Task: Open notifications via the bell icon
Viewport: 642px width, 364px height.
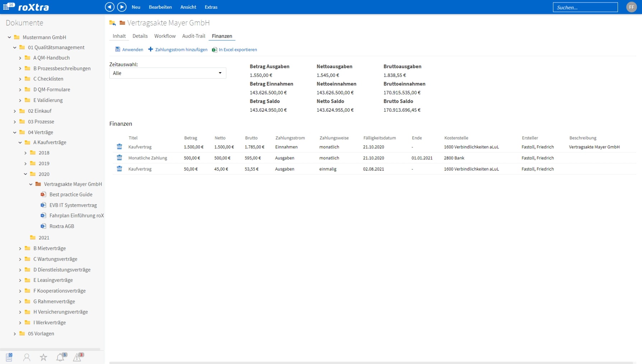Action: (60, 357)
